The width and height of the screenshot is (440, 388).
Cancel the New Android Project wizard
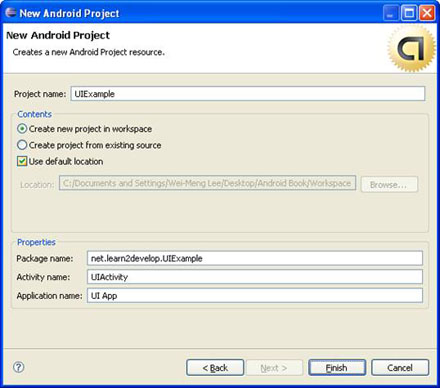click(400, 368)
